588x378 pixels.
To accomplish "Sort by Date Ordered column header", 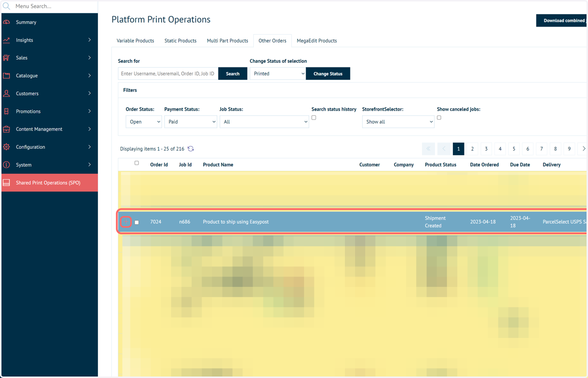I will click(x=484, y=165).
